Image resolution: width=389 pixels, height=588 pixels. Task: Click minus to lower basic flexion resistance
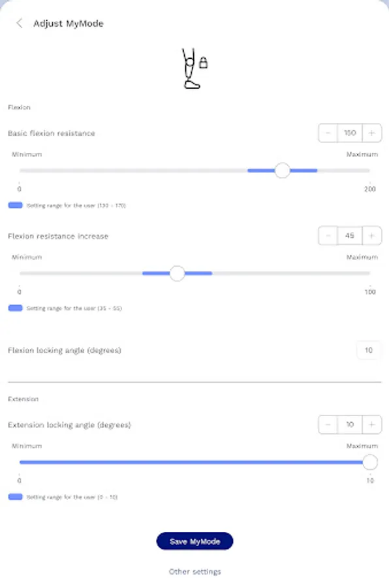point(327,133)
